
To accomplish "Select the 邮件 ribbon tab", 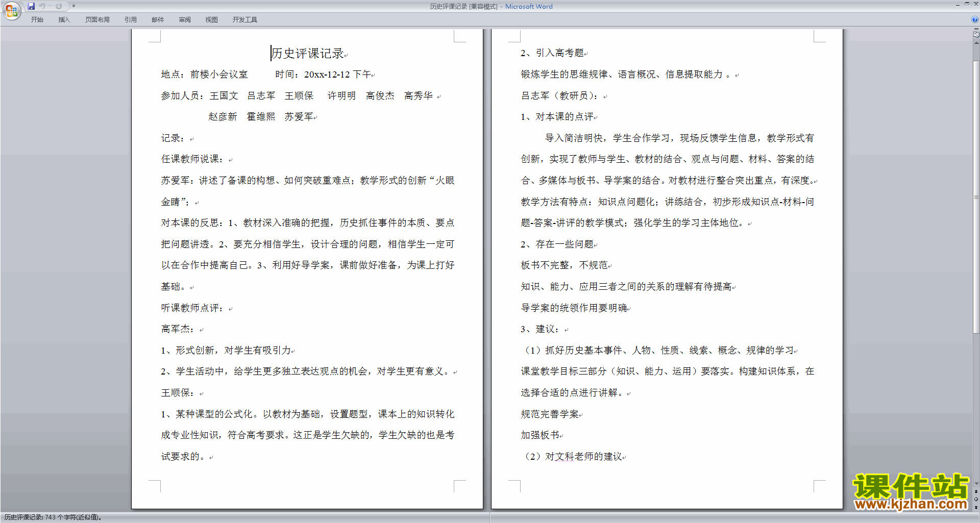I will click(158, 19).
